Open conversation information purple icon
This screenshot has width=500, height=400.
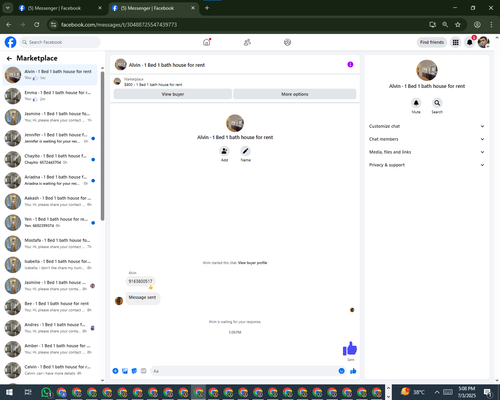point(350,64)
